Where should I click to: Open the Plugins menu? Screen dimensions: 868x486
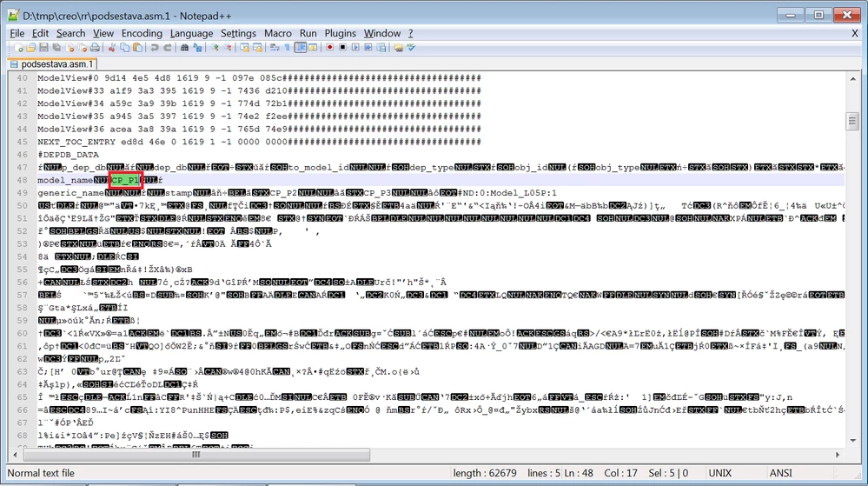pyautogui.click(x=341, y=33)
